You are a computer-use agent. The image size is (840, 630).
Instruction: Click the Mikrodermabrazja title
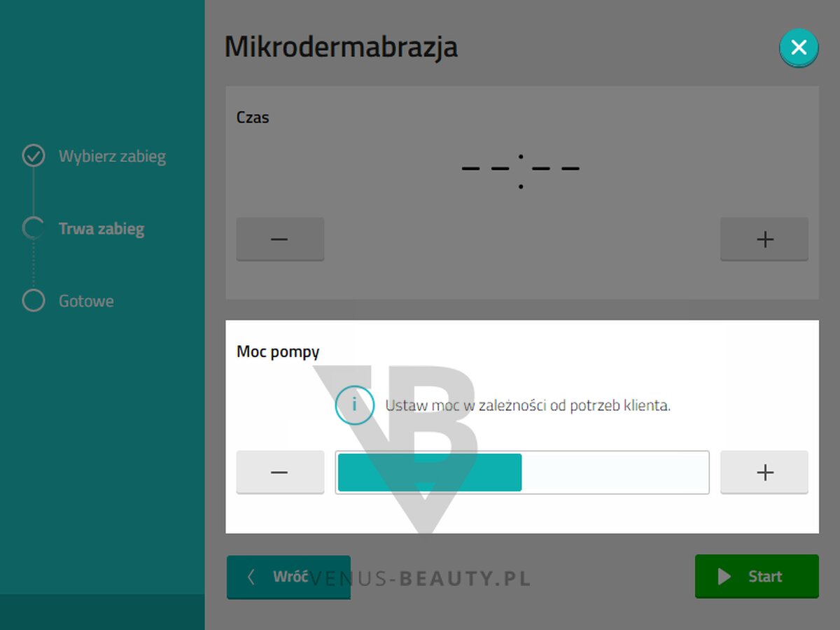341,47
